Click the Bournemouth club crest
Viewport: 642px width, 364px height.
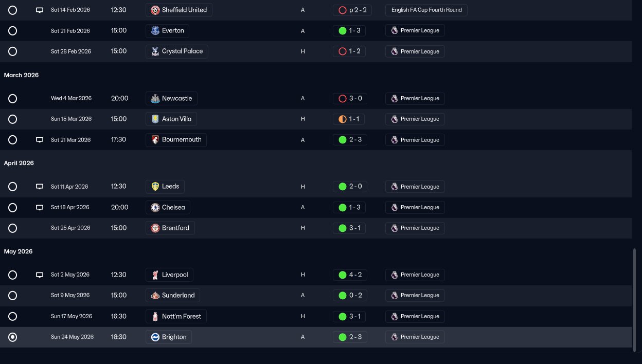tap(155, 140)
